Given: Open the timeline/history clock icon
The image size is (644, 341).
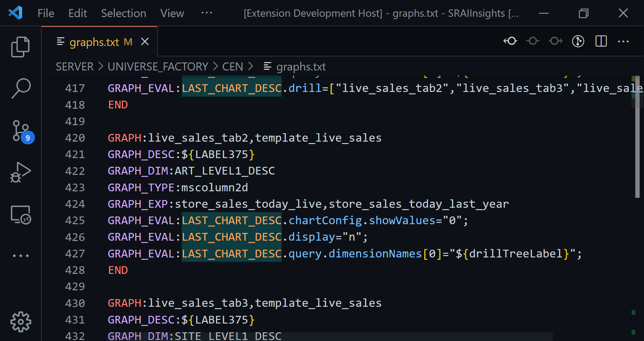Looking at the screenshot, I should (578, 41).
